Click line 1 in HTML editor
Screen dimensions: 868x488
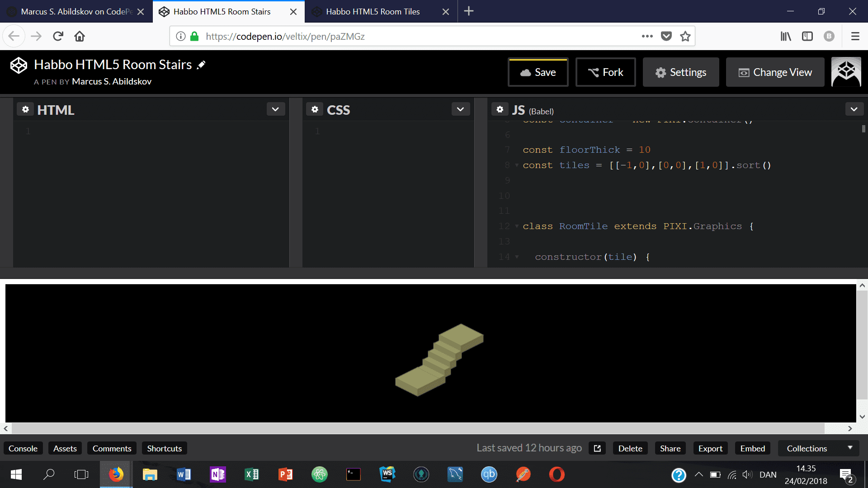tap(151, 131)
